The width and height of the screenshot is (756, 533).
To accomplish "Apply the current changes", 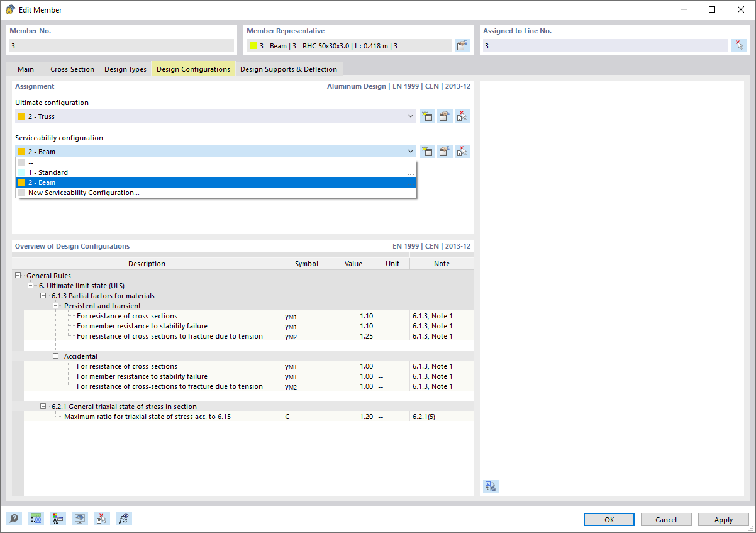I will [723, 519].
